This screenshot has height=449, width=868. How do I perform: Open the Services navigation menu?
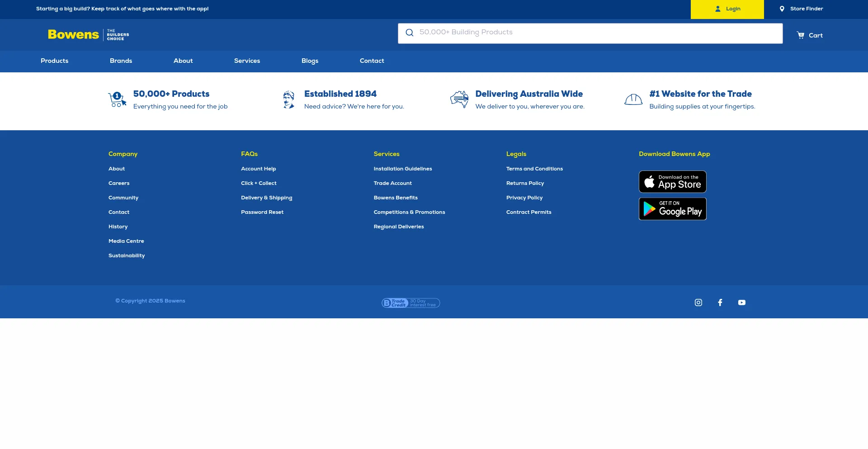point(247,61)
